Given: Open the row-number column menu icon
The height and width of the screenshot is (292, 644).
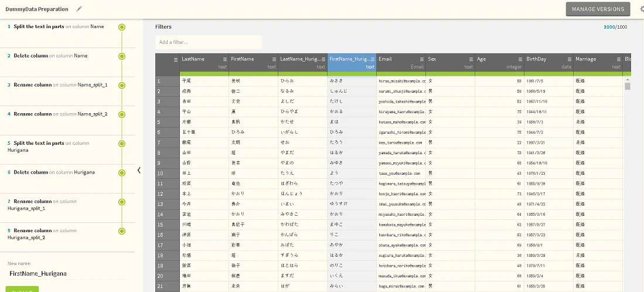Looking at the screenshot, I should (176, 60).
